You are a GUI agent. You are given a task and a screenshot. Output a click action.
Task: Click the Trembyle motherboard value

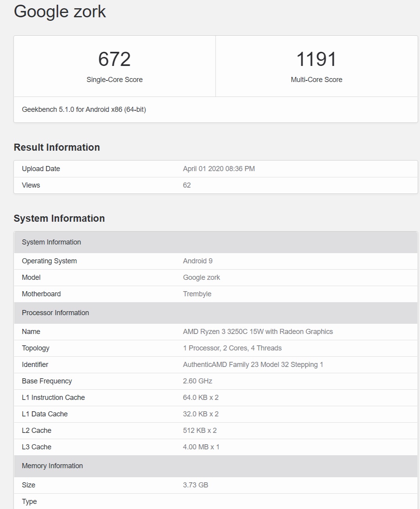pyautogui.click(x=197, y=294)
